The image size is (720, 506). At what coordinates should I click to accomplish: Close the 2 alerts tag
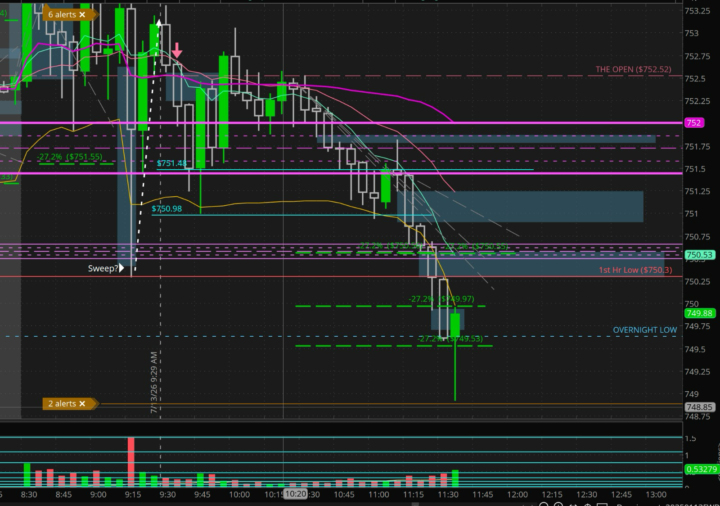[82, 404]
